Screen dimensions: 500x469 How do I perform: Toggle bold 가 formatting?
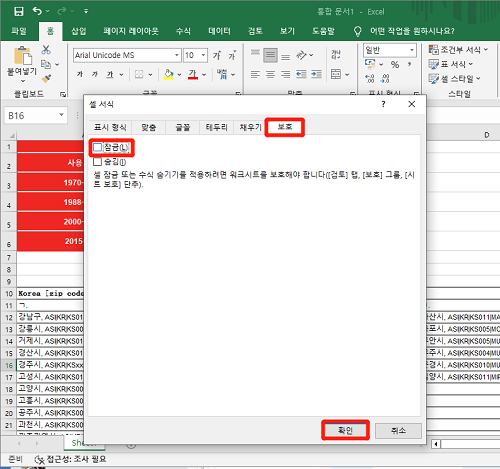tap(80, 74)
